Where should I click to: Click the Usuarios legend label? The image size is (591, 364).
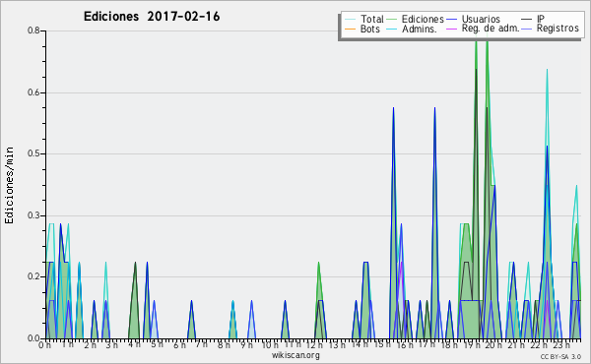pyautogui.click(x=481, y=19)
